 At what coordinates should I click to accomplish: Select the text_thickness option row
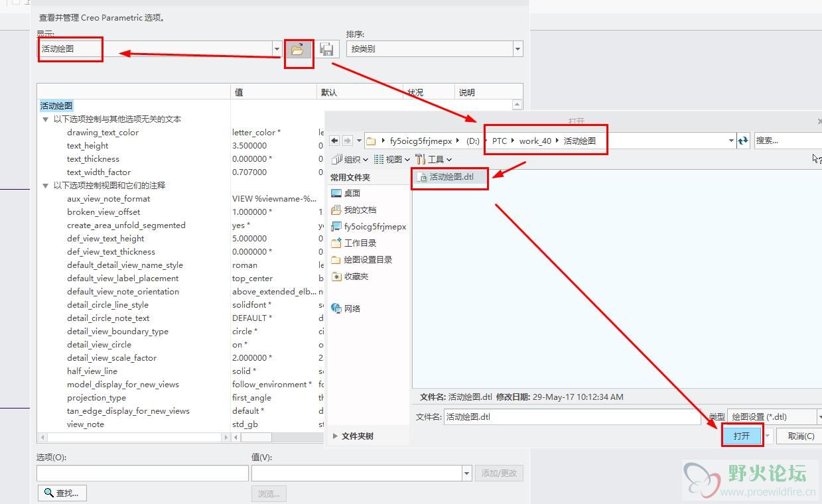coord(93,159)
